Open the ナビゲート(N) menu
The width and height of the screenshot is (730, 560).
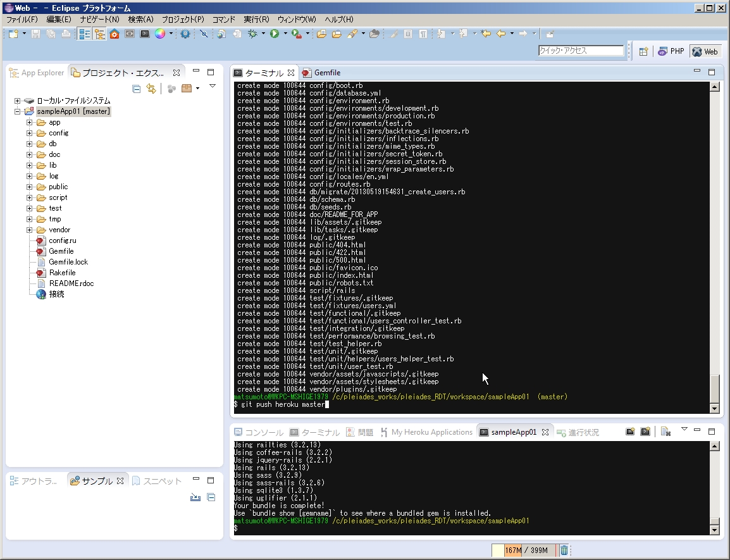(99, 19)
